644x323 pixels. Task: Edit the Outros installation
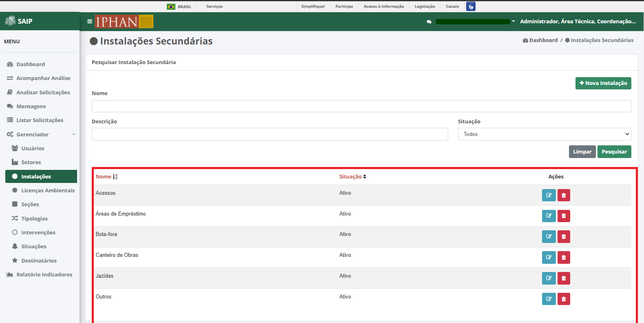tap(549, 299)
